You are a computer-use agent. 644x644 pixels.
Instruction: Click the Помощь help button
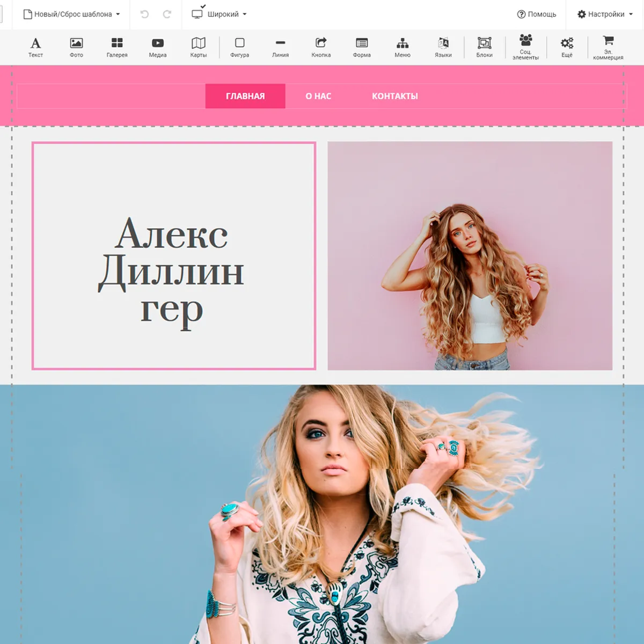coord(537,14)
